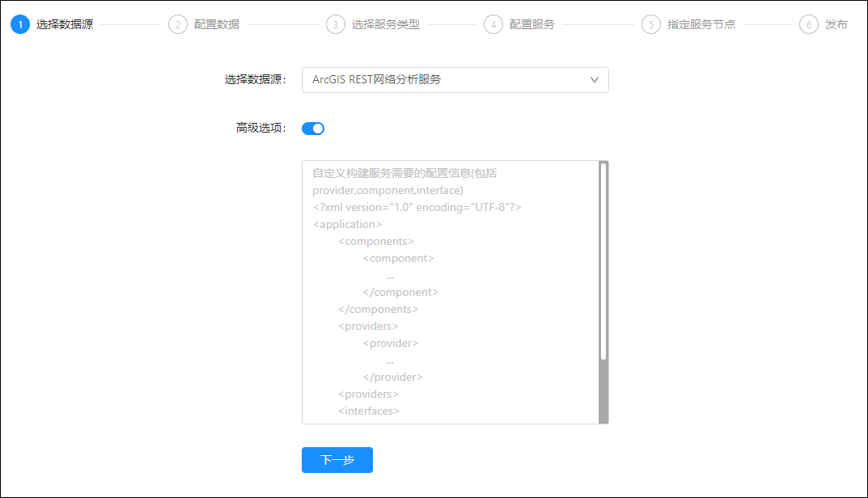The image size is (868, 498).
Task: Click the 发布 step label
Action: pyautogui.click(x=836, y=24)
